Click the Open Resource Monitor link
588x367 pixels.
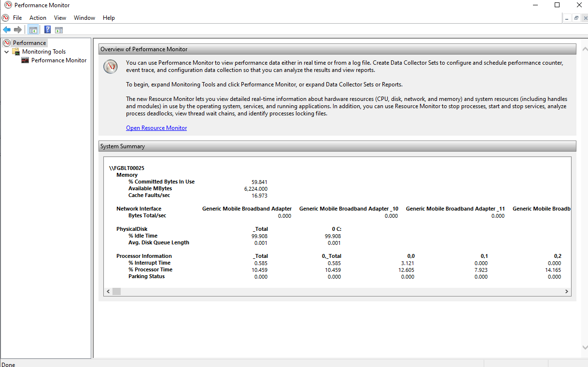156,128
